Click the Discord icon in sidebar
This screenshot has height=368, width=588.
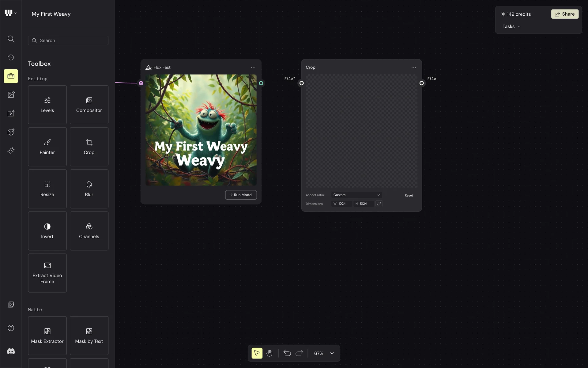(x=11, y=351)
